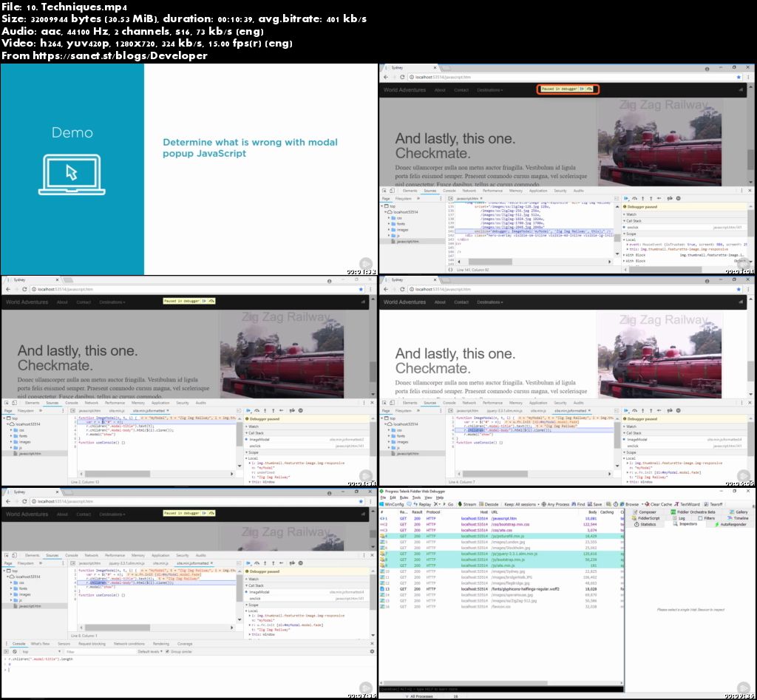
Task: Toggle Stream mode in Fiddler's toolbar
Action: point(467,504)
